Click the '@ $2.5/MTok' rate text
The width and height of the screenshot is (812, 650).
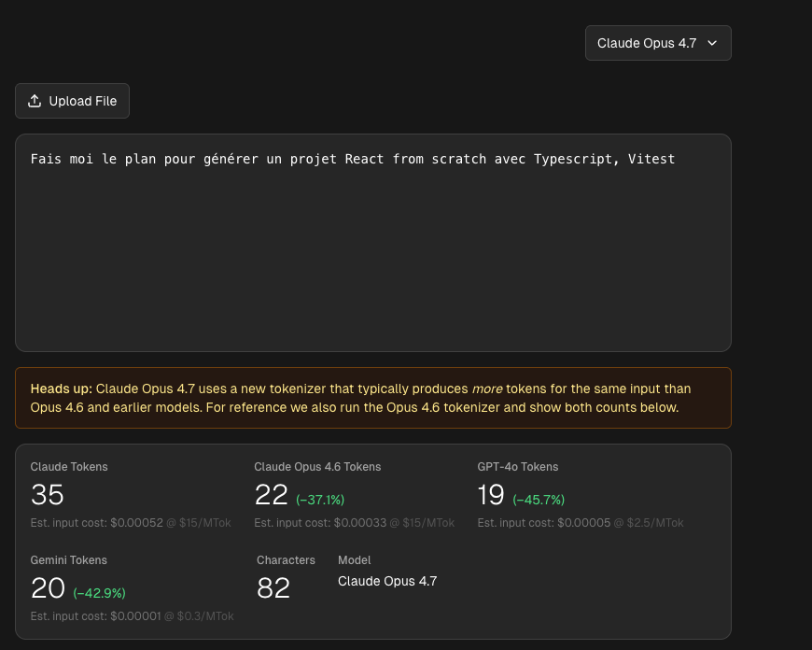[x=649, y=522]
